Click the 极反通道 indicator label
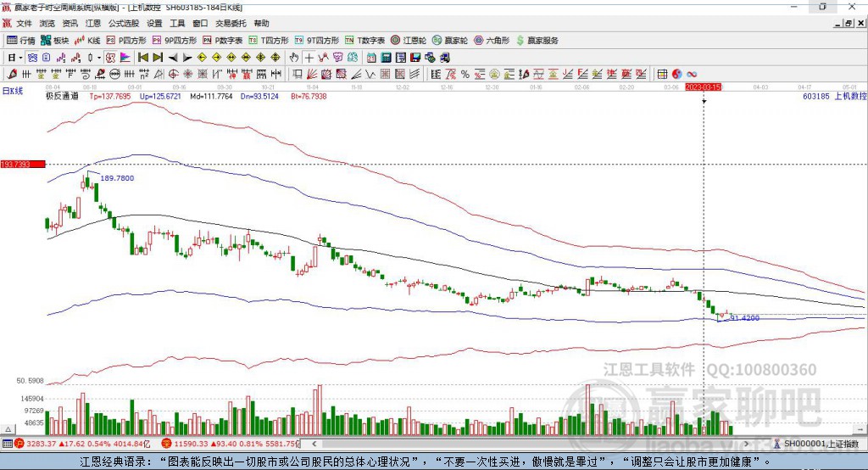Viewport: 868px width, 470px height. (x=62, y=97)
